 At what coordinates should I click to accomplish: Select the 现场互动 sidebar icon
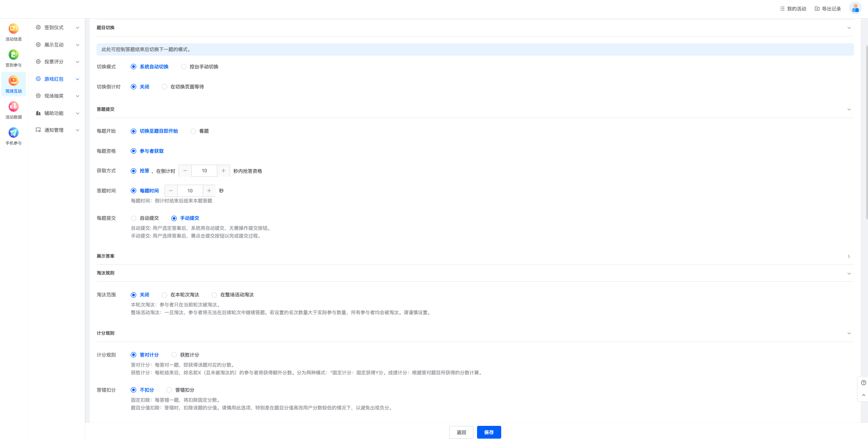point(14,81)
